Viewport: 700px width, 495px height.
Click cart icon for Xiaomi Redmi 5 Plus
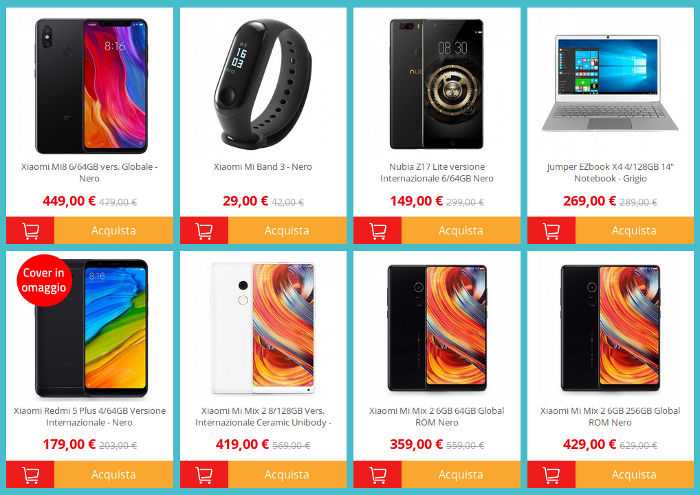pyautogui.click(x=30, y=474)
